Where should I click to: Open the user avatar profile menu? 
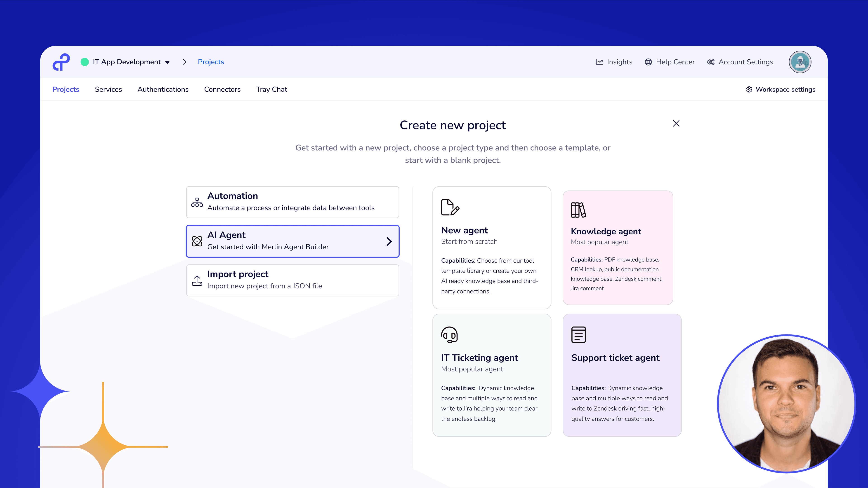tap(800, 62)
